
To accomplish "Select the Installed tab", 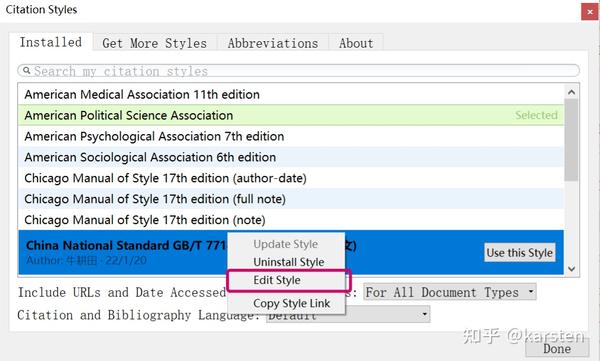I will 51,42.
